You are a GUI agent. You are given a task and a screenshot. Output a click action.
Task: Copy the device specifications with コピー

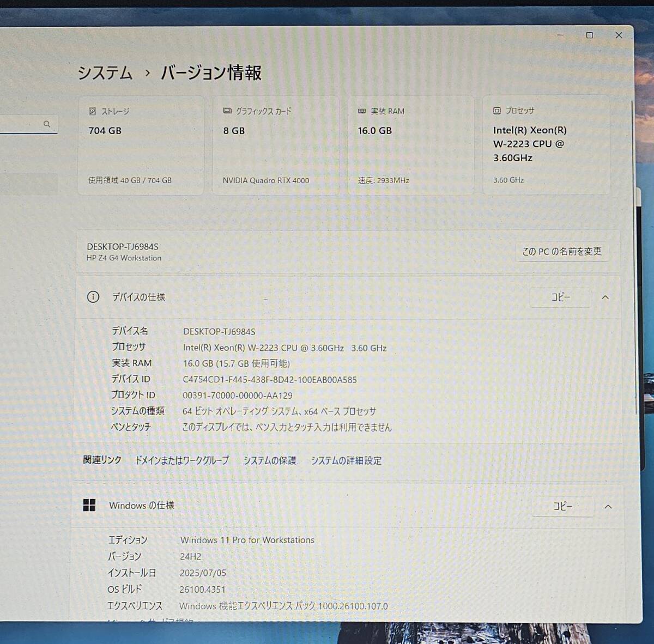click(560, 297)
